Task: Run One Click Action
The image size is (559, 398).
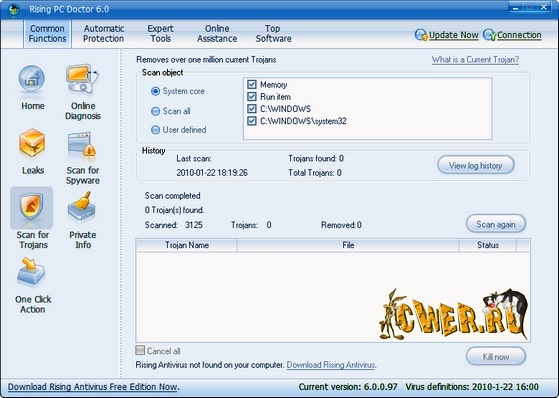Action: 31,272
